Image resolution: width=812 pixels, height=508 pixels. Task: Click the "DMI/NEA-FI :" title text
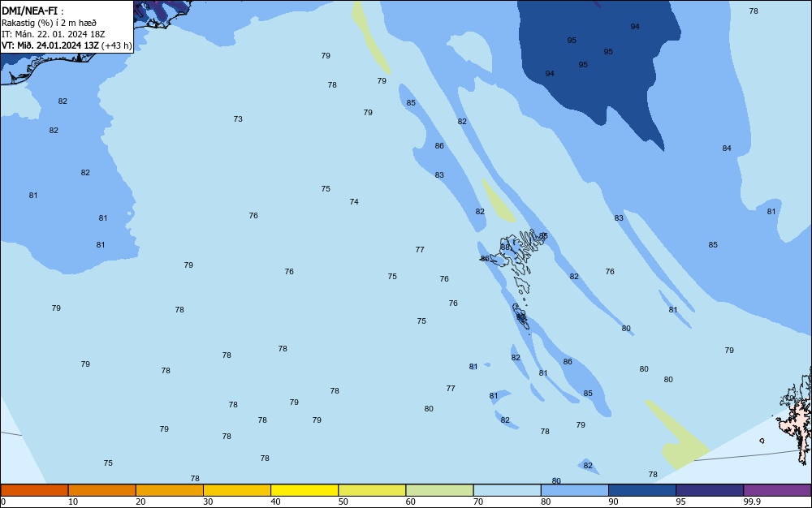click(32, 11)
